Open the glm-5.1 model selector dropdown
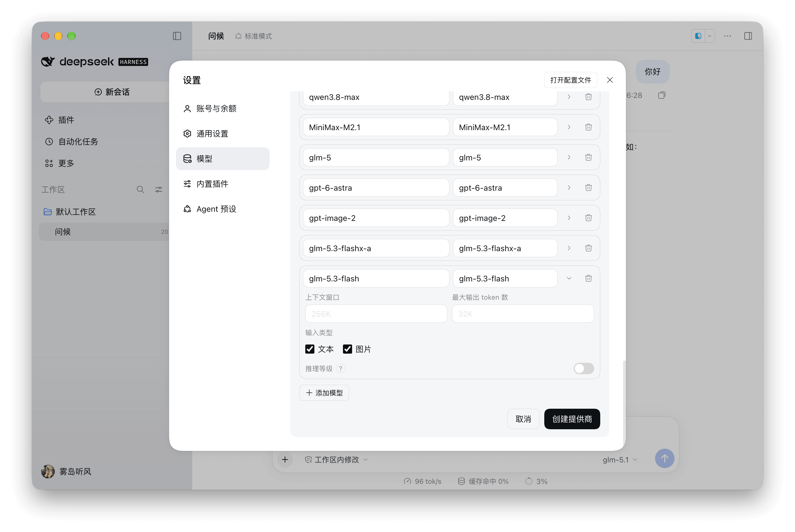795x532 pixels. [x=620, y=460]
